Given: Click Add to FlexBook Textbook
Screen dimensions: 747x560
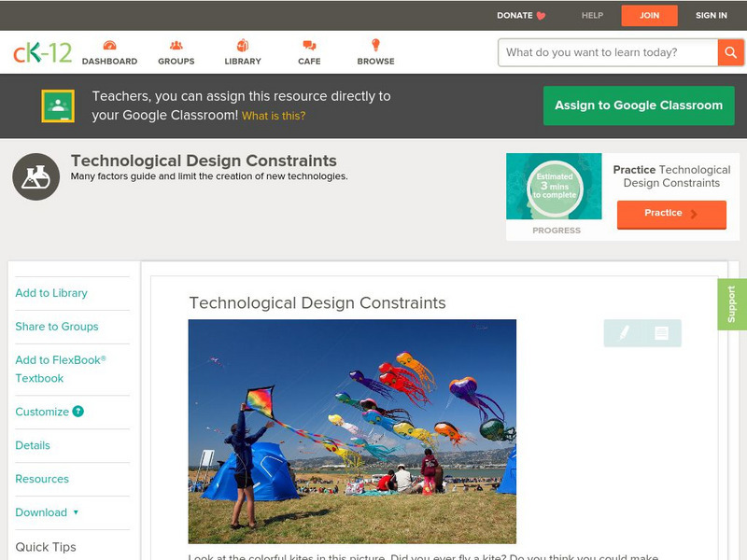Looking at the screenshot, I should [61, 369].
